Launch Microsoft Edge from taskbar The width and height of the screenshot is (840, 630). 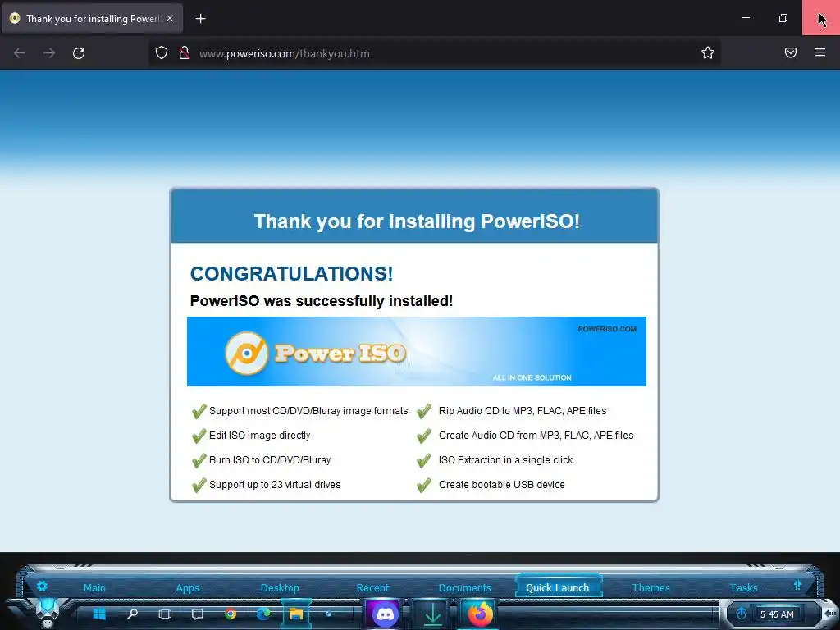(263, 614)
